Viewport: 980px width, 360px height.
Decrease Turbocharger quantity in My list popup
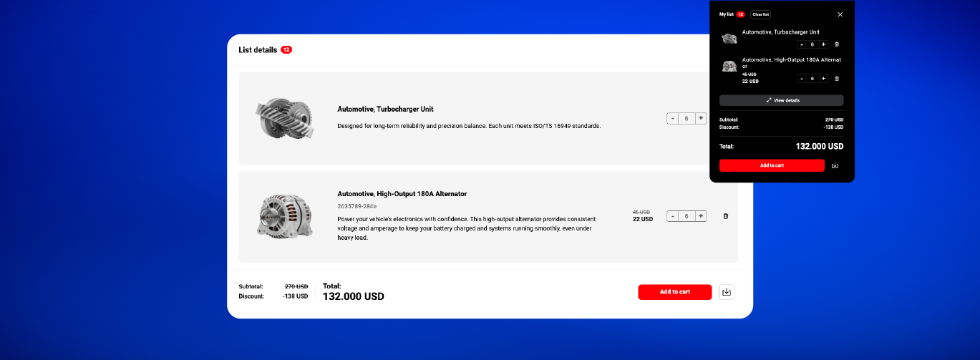pyautogui.click(x=802, y=44)
